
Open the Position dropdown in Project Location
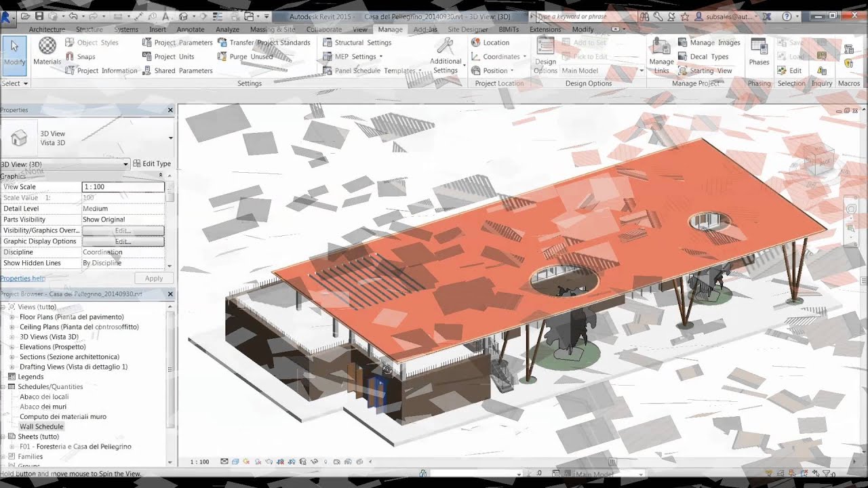point(496,70)
